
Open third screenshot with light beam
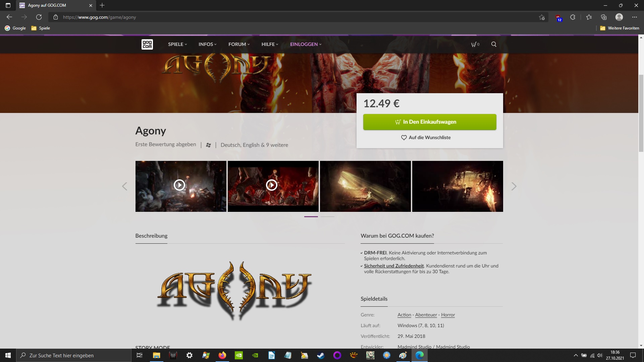[x=365, y=186]
